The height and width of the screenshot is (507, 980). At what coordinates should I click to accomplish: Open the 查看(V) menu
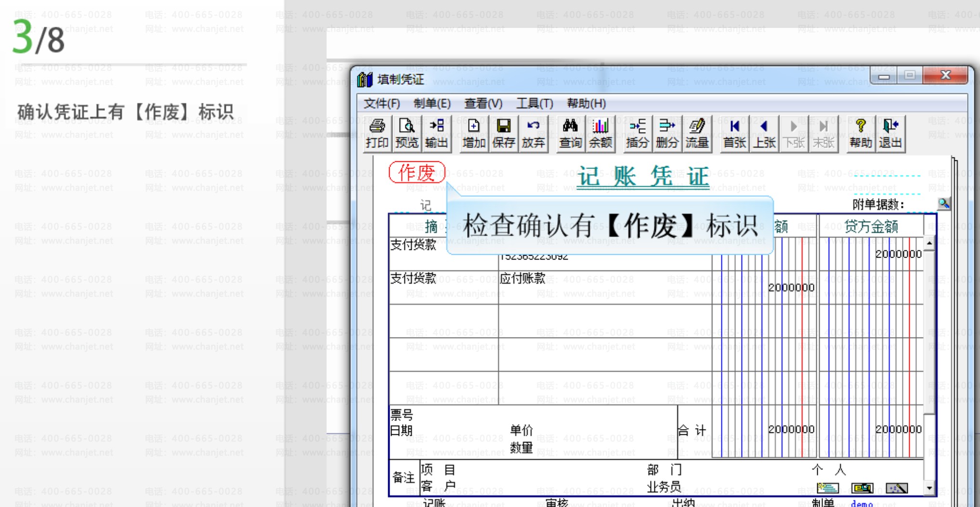(483, 104)
